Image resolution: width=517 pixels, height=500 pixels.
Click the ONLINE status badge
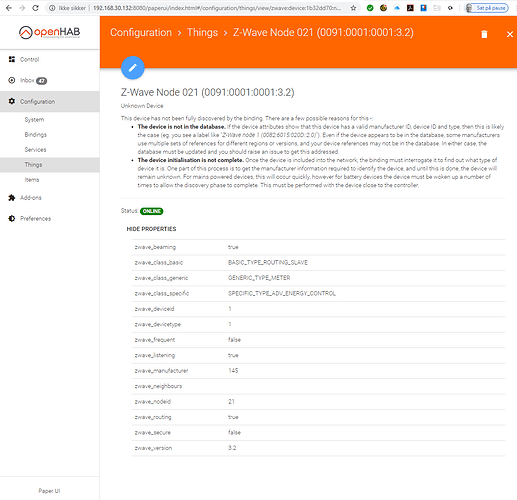pos(152,211)
